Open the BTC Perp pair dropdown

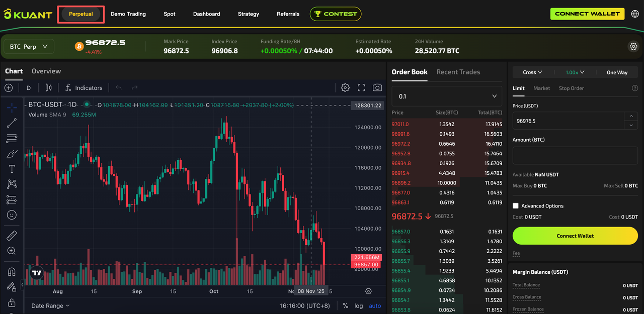[29, 47]
